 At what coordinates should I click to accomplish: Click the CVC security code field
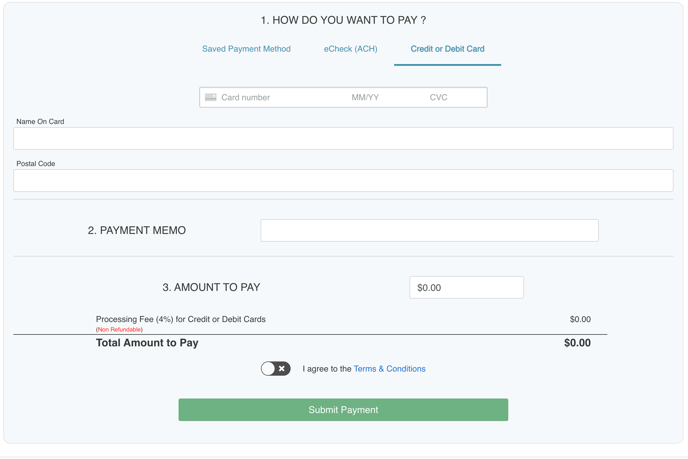pos(440,98)
